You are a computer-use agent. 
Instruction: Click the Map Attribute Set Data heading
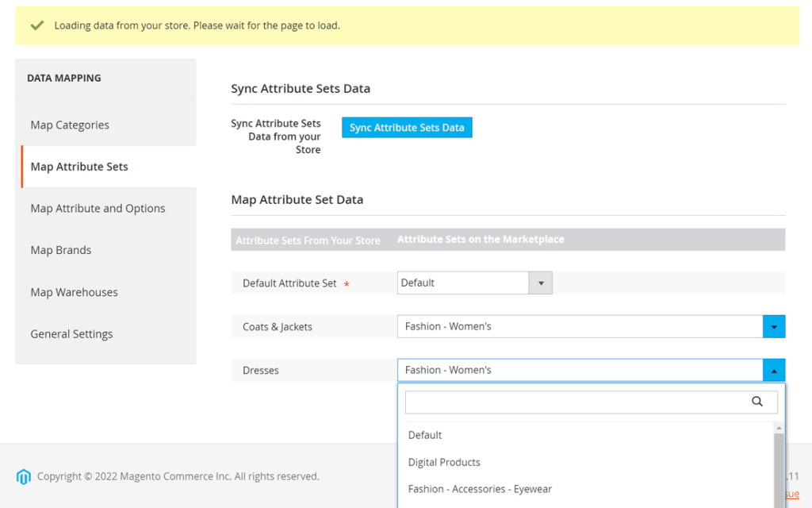coord(297,200)
